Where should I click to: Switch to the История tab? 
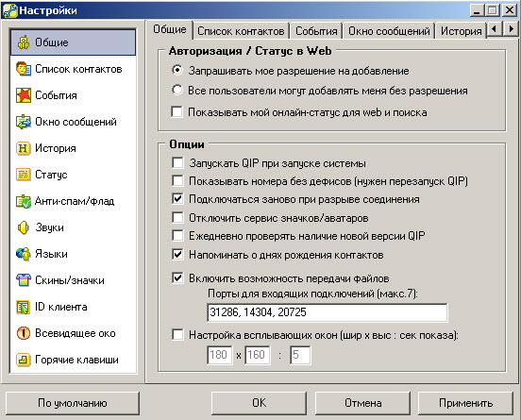(461, 31)
